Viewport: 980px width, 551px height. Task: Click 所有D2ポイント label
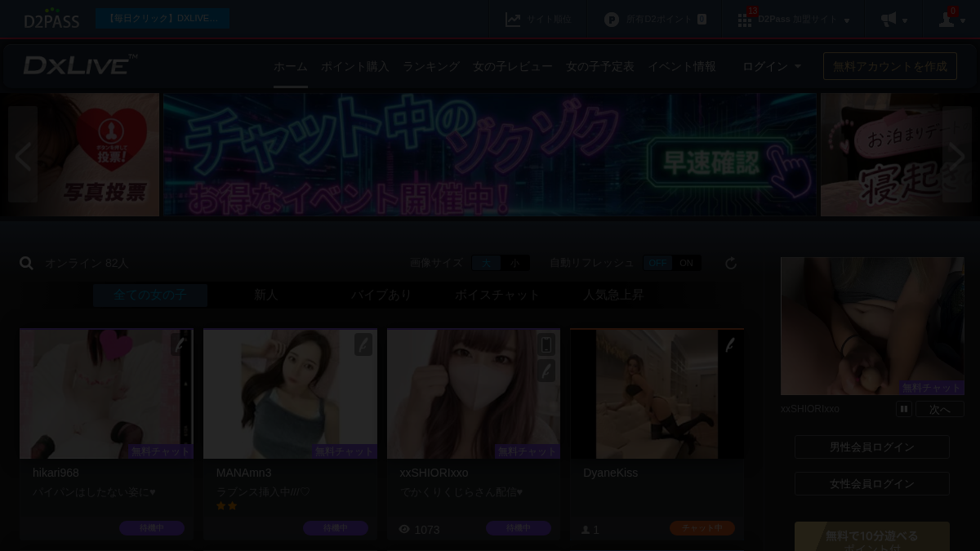[659, 20]
